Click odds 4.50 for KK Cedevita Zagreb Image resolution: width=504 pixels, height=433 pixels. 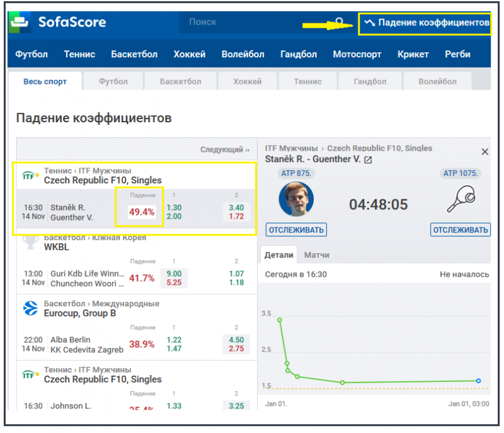(236, 340)
